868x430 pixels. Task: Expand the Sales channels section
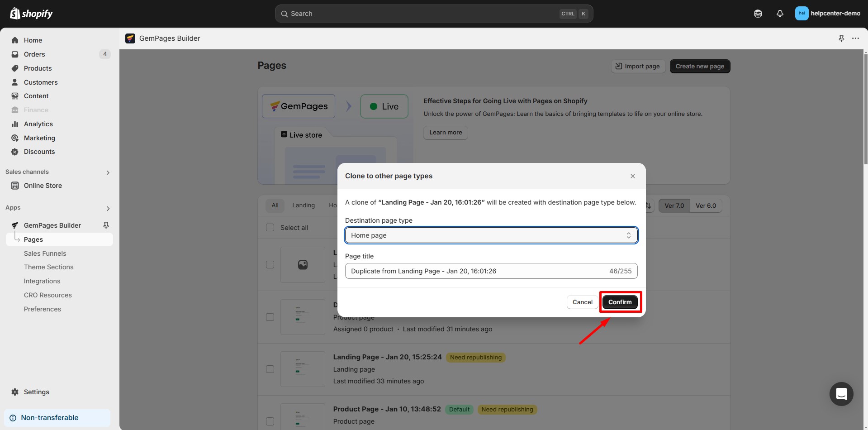tap(108, 172)
